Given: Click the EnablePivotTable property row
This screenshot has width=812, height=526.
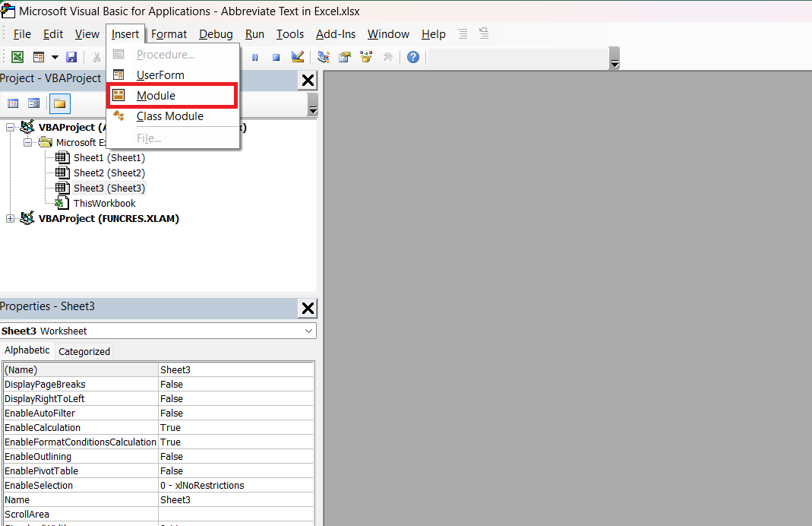Looking at the screenshot, I should pyautogui.click(x=158, y=471).
